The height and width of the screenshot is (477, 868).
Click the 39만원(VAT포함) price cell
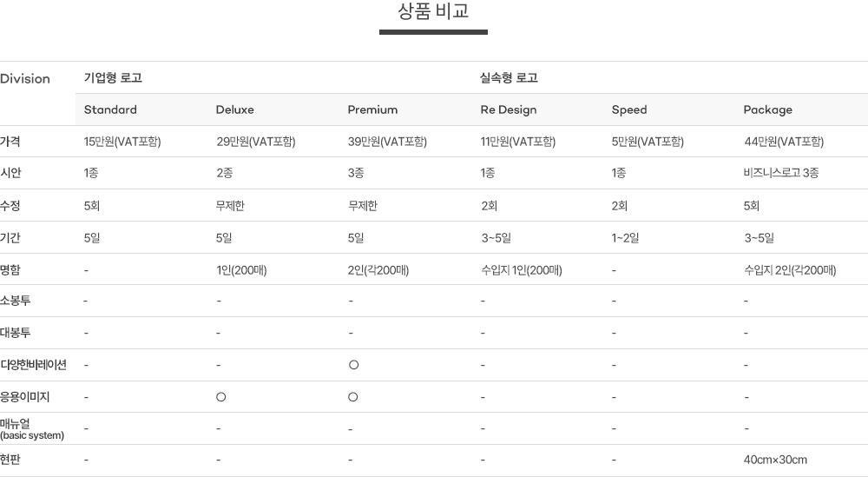[x=386, y=142]
